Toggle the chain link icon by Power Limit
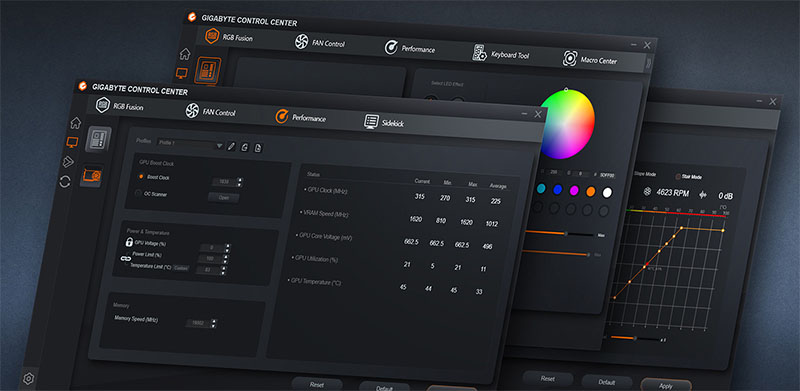 [x=126, y=259]
